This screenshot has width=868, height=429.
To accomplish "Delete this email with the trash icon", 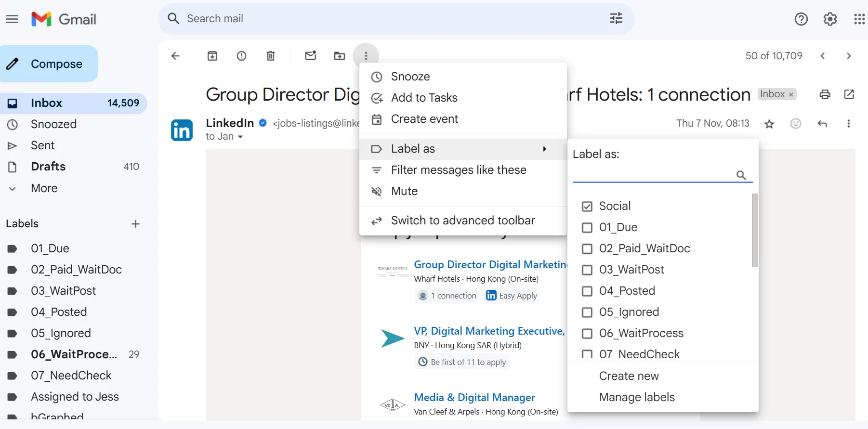I will coord(271,56).
